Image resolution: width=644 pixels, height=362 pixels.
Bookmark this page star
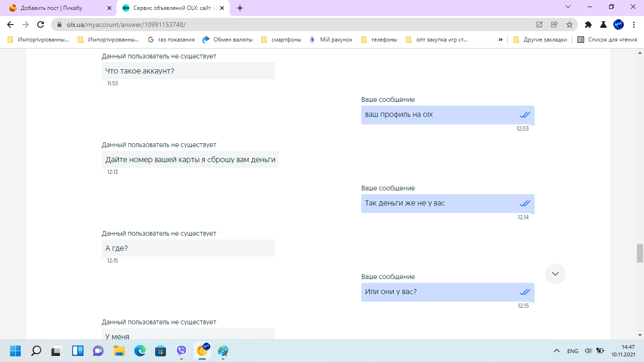(570, 25)
